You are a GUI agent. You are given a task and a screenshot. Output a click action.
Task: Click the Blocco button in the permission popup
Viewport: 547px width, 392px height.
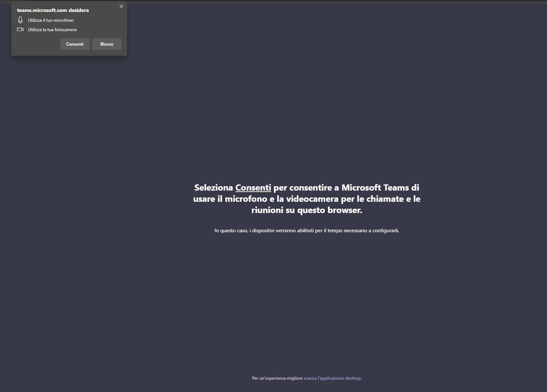pyautogui.click(x=107, y=44)
